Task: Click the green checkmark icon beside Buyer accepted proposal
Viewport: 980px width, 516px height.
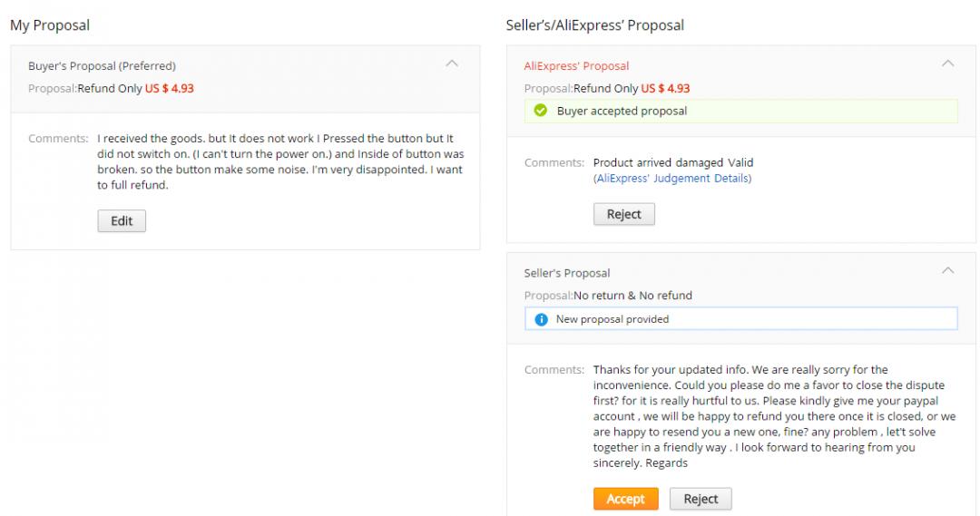Action: click(540, 112)
